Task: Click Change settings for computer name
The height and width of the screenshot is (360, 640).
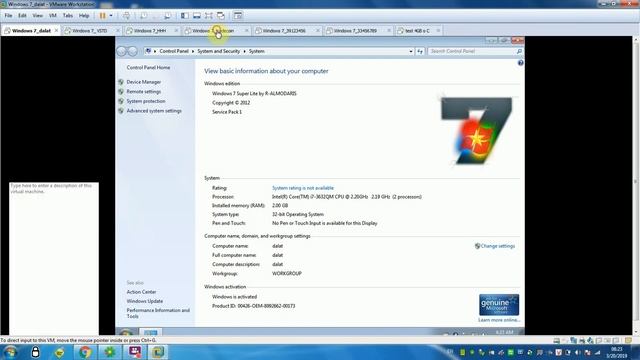Action: [497, 246]
